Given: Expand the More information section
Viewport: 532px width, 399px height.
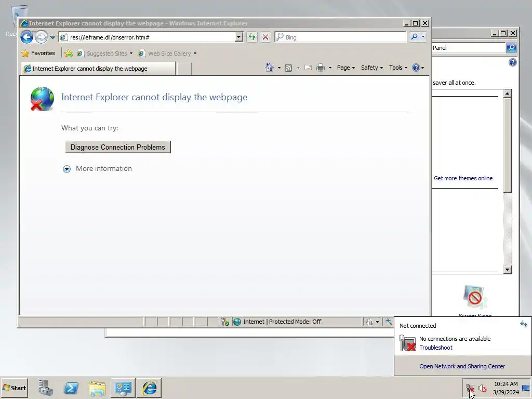Looking at the screenshot, I should coord(97,169).
